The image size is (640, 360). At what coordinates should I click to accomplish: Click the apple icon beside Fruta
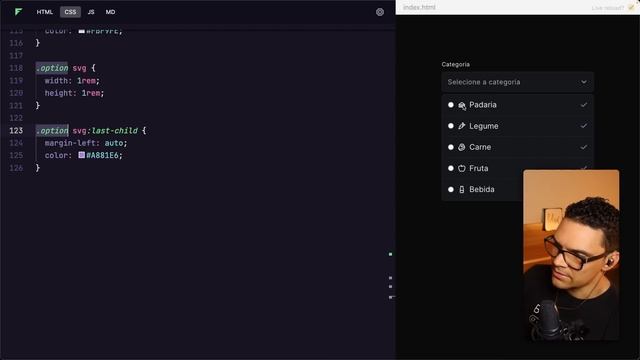click(x=462, y=168)
